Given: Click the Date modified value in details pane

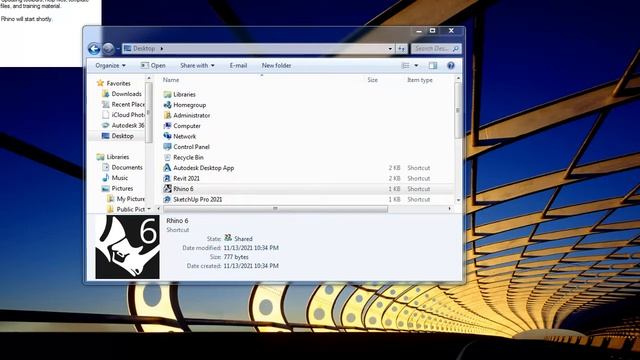Looking at the screenshot, I should point(251,248).
